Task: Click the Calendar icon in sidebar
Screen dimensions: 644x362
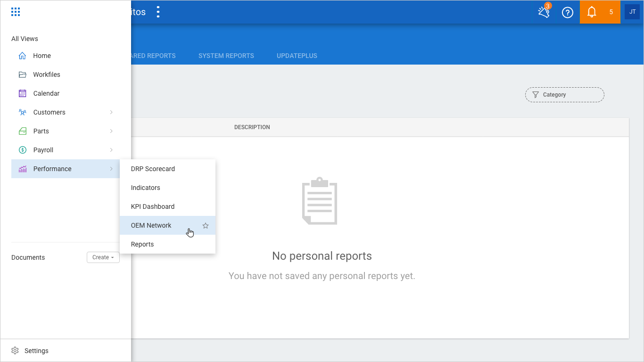Action: [x=22, y=93]
